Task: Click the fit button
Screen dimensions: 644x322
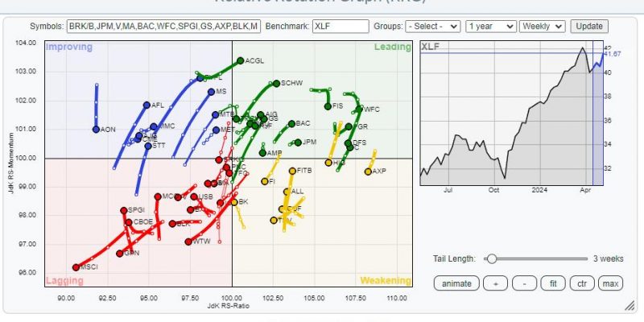Action: coord(553,283)
